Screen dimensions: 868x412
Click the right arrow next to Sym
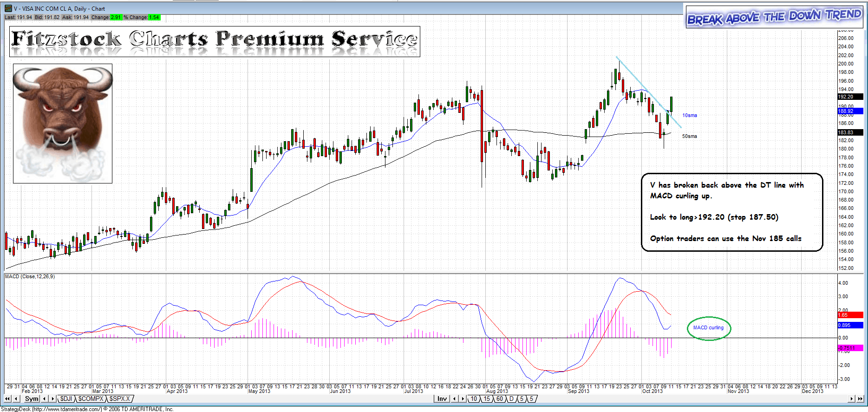[x=52, y=399]
